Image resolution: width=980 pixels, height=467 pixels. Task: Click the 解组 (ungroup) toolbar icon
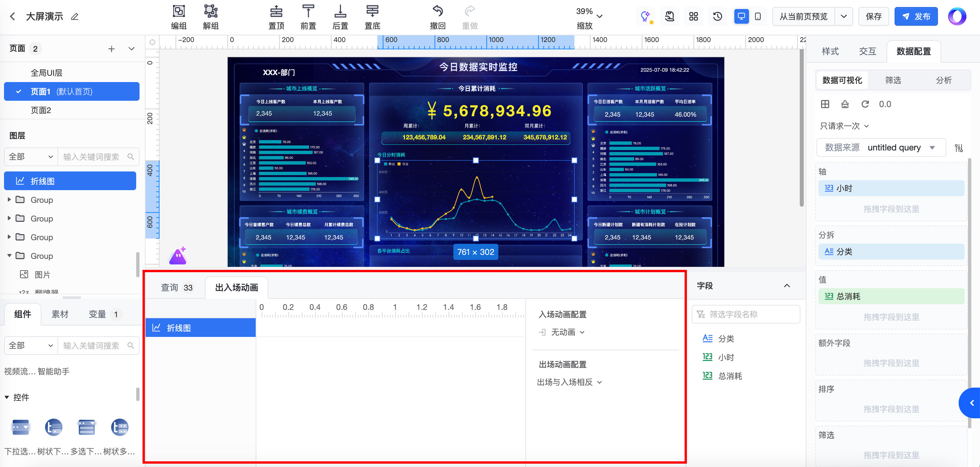point(210,11)
